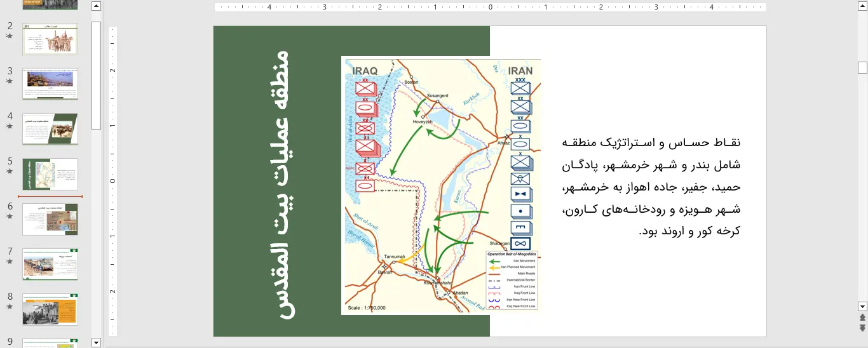This screenshot has width=868, height=348.
Task: Select the current slide 5 thumbnail
Action: [x=50, y=175]
